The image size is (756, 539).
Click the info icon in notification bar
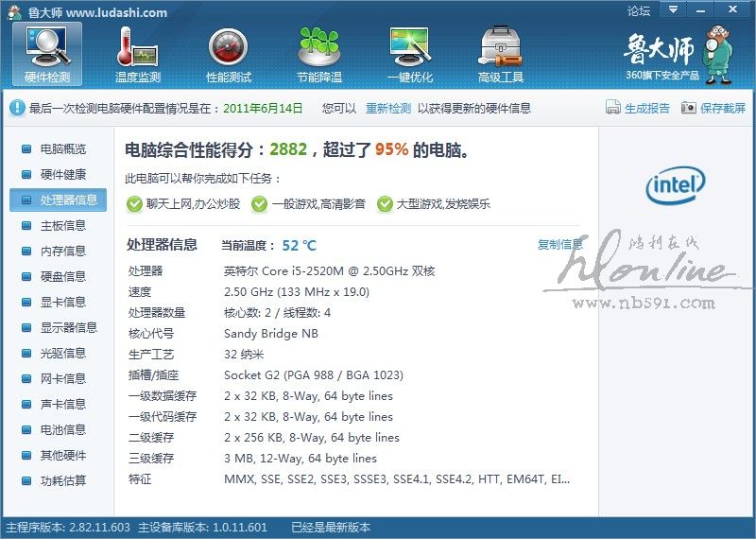tap(17, 108)
